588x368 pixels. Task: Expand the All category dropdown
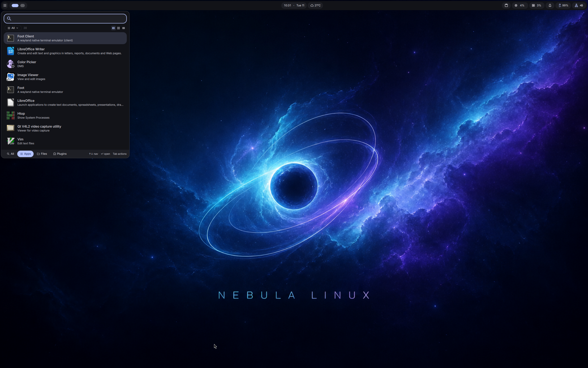(13, 28)
